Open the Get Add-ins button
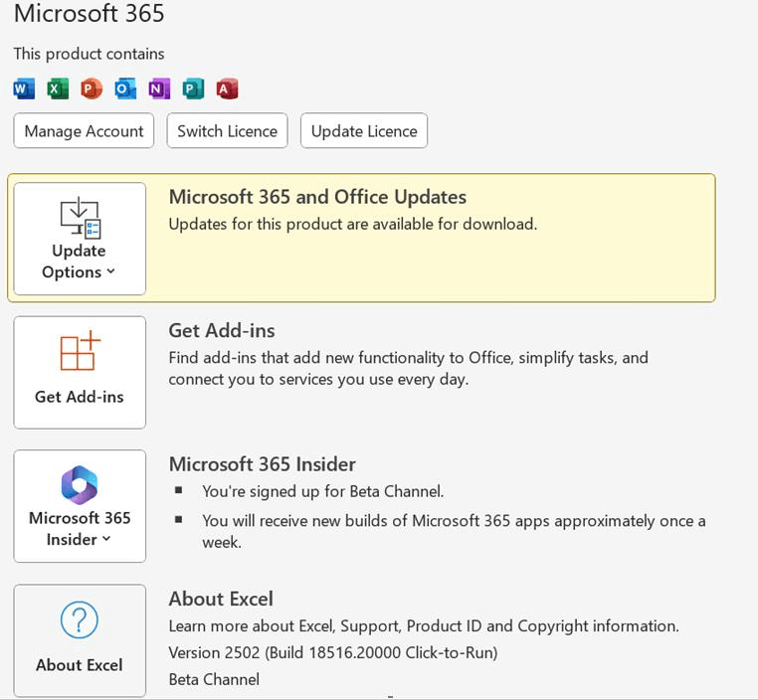This screenshot has width=758, height=700. click(80, 373)
